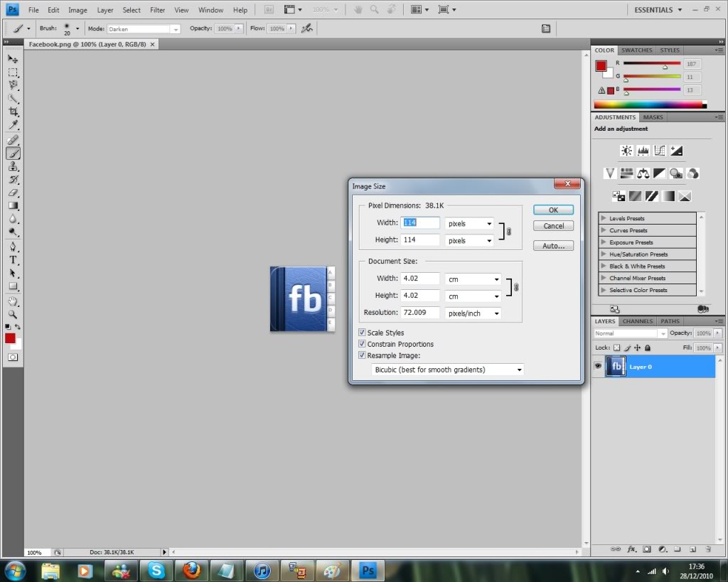Expand the Levels Presets list
This screenshot has width=728, height=582.
tap(604, 219)
